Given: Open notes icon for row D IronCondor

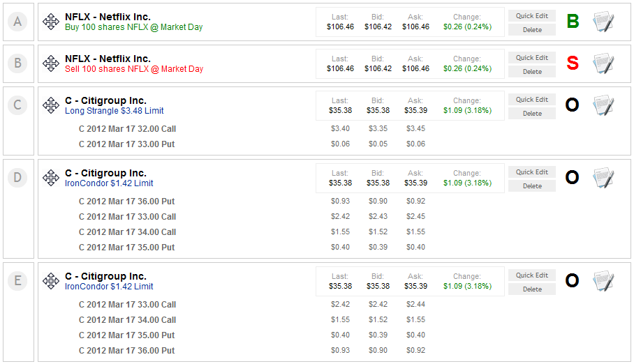Looking at the screenshot, I should click(x=603, y=178).
